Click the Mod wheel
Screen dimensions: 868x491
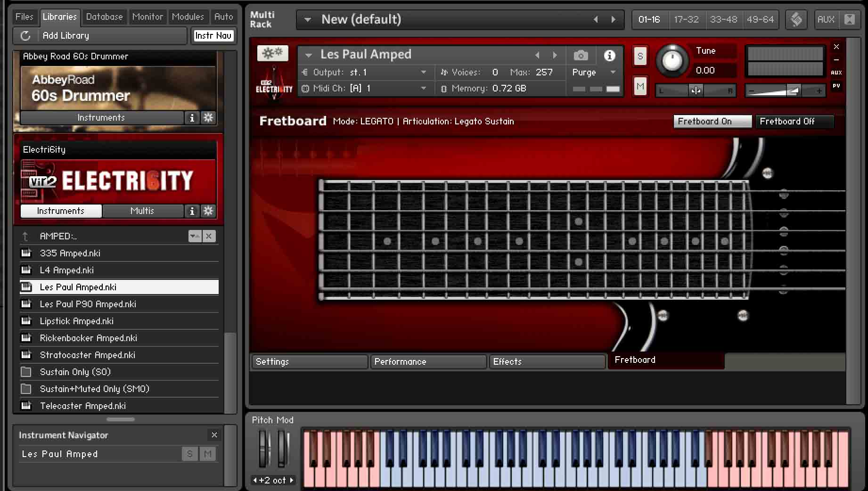coord(282,448)
